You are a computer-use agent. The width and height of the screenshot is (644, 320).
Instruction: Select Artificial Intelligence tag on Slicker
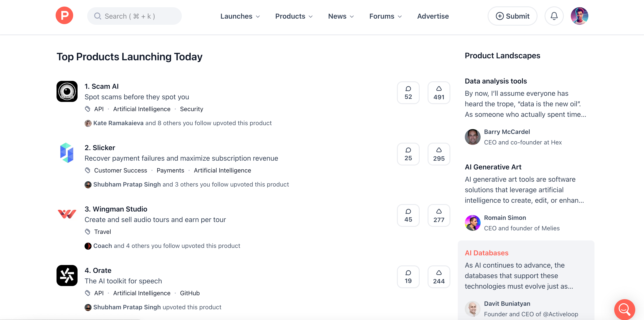click(222, 170)
